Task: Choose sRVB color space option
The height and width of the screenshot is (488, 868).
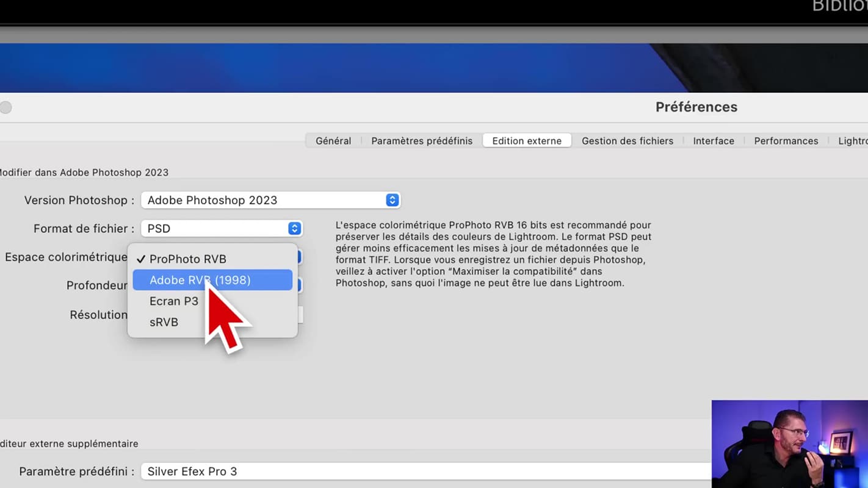Action: coord(212,322)
